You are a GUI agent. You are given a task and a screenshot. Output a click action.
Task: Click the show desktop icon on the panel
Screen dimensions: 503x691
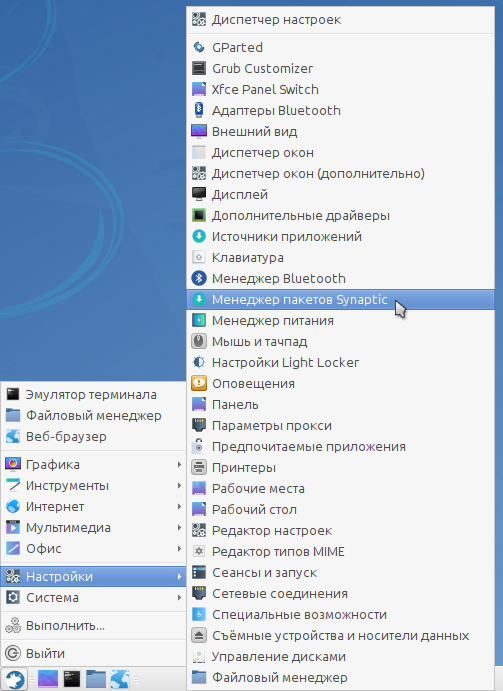[48, 679]
